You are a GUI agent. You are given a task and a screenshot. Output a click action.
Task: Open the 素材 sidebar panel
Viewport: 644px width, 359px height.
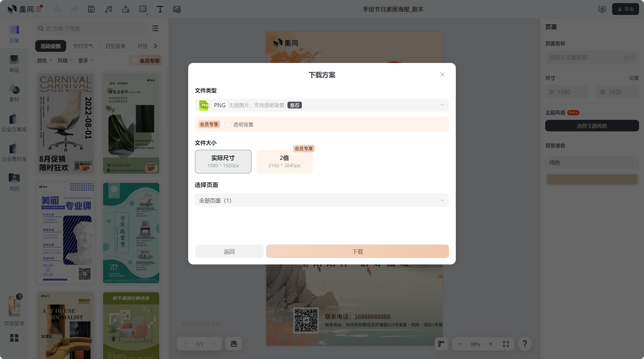coord(14,93)
